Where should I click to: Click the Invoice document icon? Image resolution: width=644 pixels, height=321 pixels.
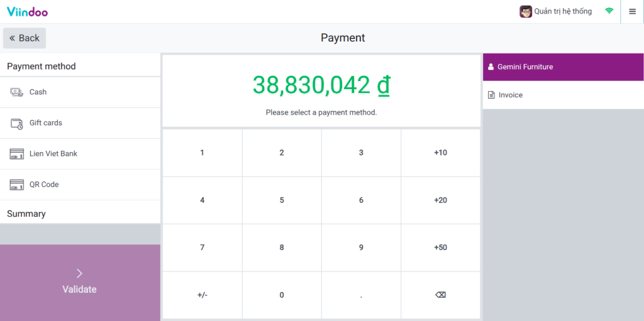[491, 95]
